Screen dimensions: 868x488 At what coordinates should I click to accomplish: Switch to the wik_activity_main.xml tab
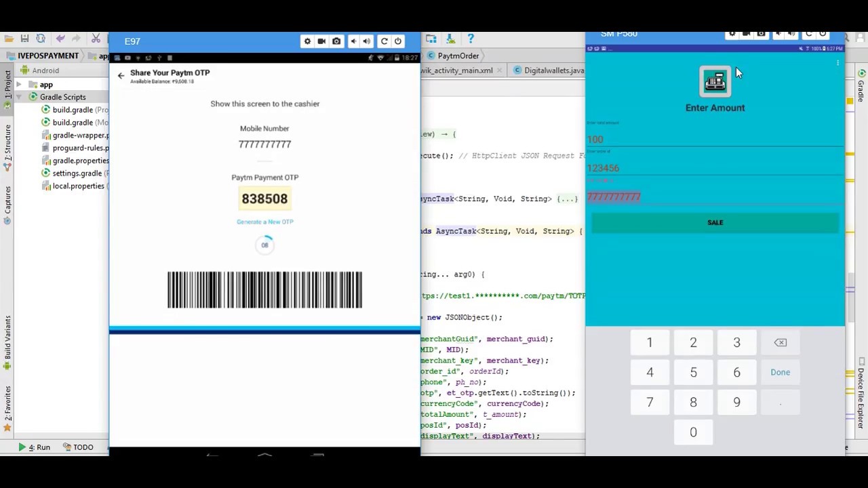point(456,70)
